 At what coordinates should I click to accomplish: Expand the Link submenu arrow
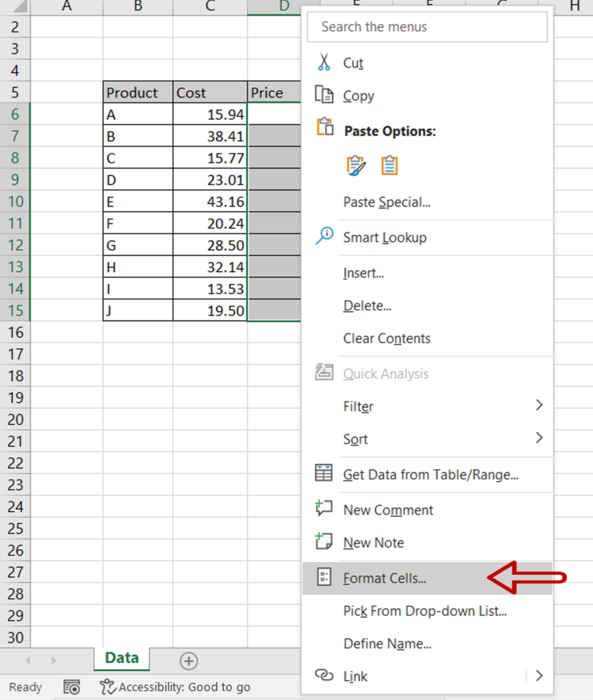(x=539, y=675)
